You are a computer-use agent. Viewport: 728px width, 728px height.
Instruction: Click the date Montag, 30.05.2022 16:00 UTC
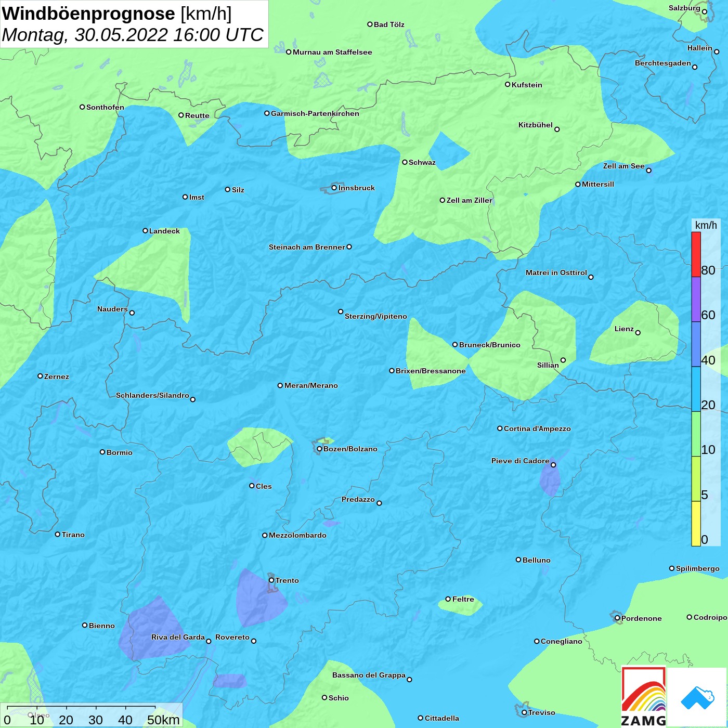click(133, 35)
